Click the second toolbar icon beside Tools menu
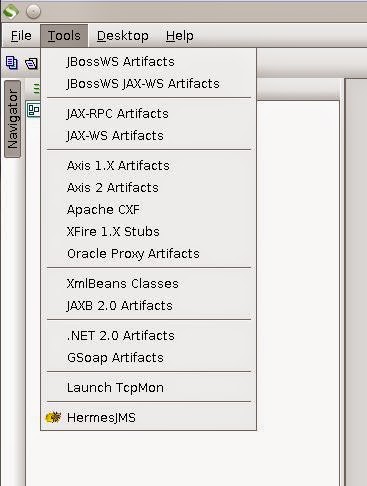Screen dimensions: 367x486 coord(32,63)
